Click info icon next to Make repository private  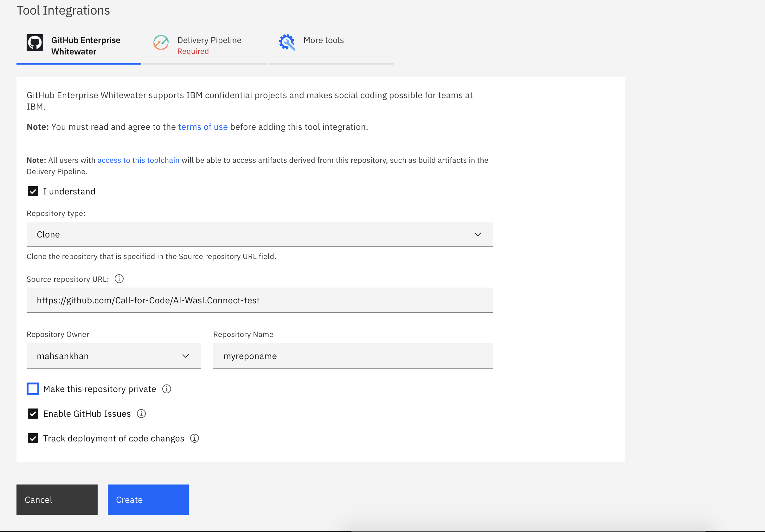pyautogui.click(x=167, y=389)
